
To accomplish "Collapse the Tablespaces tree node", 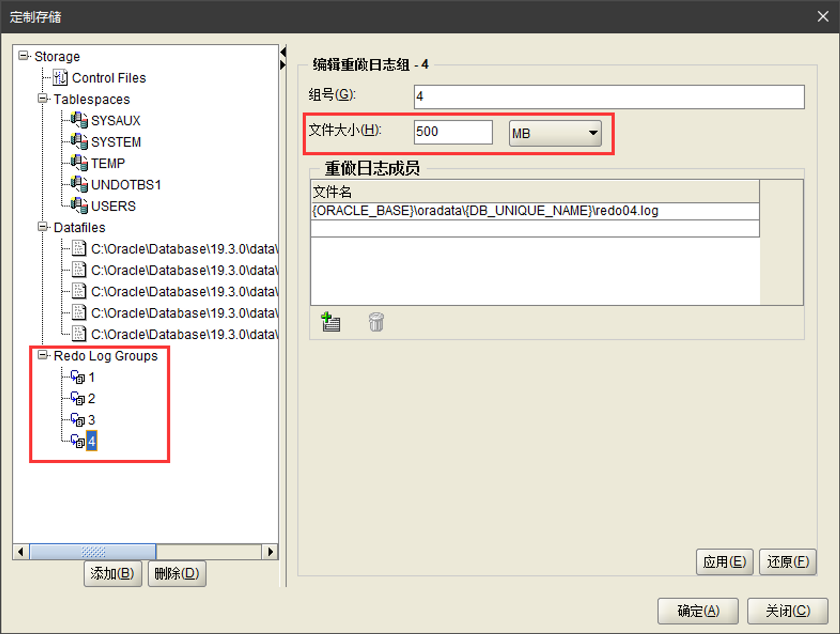I will click(x=43, y=99).
